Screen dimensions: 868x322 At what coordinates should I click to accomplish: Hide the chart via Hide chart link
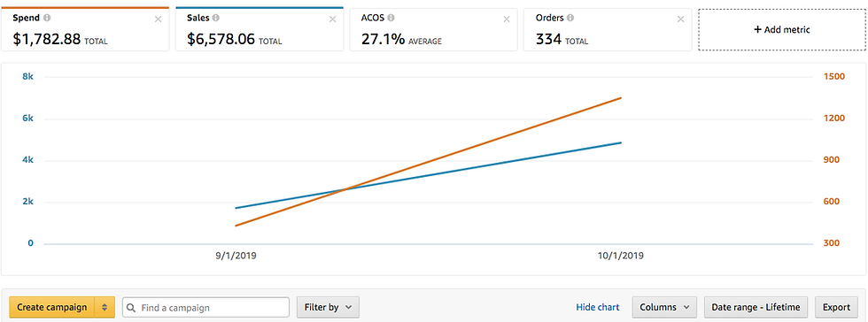(598, 307)
